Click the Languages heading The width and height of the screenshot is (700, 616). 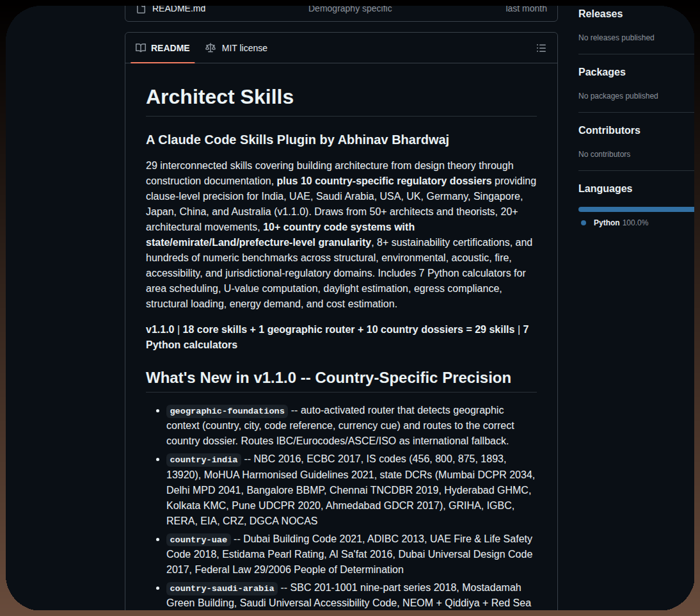[x=605, y=188]
